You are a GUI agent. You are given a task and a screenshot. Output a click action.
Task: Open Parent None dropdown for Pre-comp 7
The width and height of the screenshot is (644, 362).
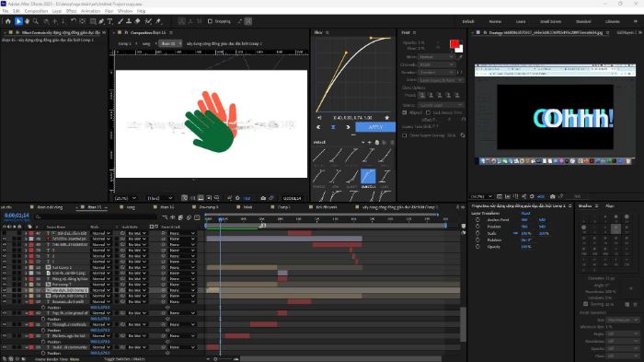[182, 285]
